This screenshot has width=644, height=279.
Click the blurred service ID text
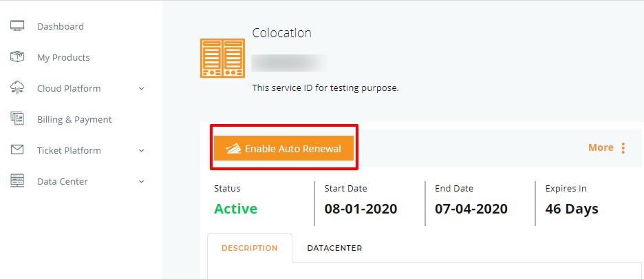[x=290, y=63]
